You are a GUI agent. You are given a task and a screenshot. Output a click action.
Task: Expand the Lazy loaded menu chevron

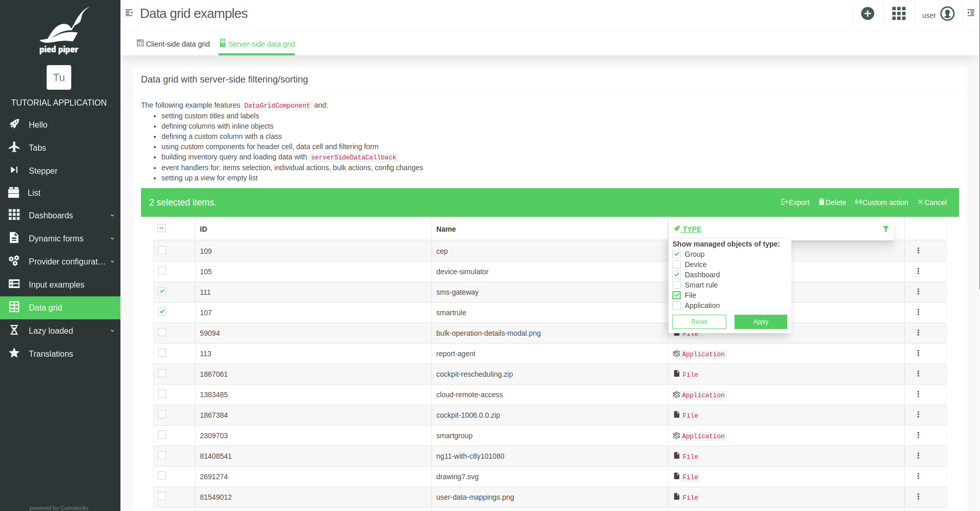[x=112, y=331]
